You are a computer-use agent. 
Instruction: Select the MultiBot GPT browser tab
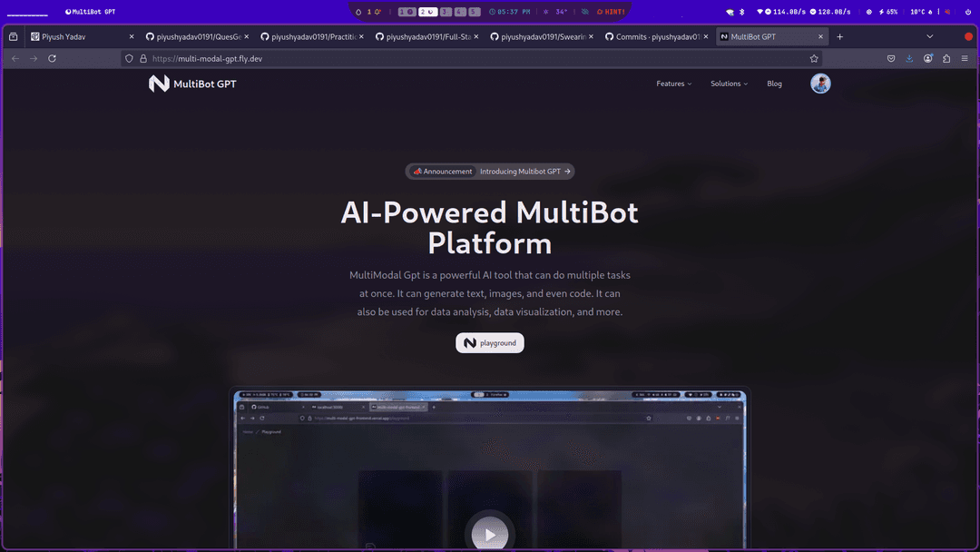coord(772,37)
